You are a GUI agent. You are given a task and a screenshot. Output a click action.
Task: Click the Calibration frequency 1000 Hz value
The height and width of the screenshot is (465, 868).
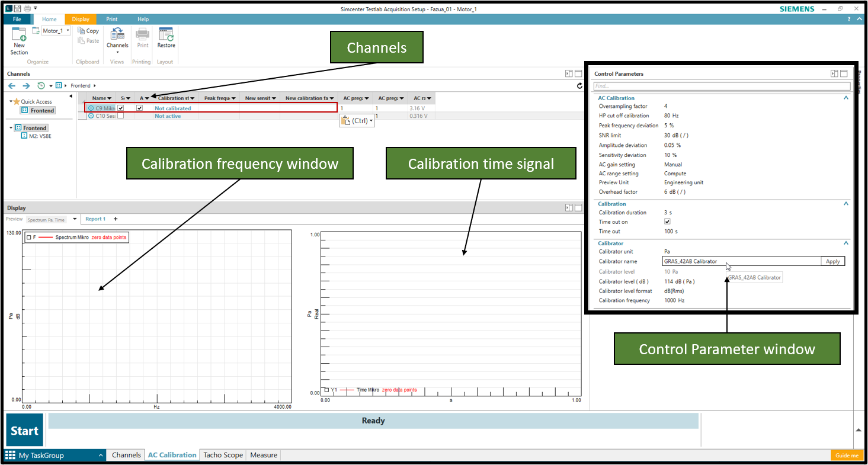pos(674,300)
